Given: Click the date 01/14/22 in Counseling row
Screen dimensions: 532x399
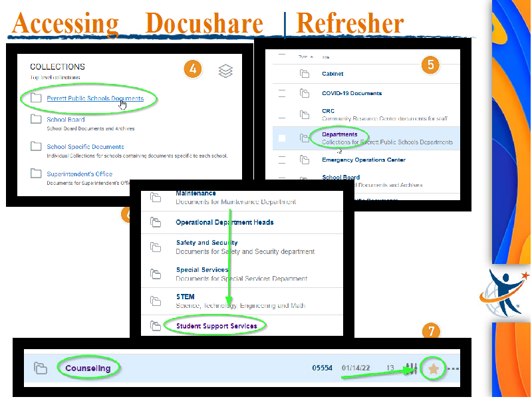Looking at the screenshot, I should [x=356, y=368].
